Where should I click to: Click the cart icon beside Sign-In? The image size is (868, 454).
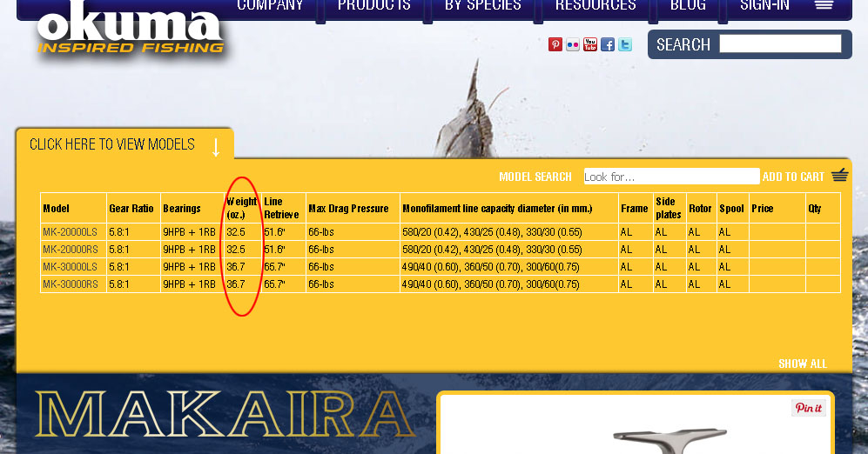(x=824, y=6)
